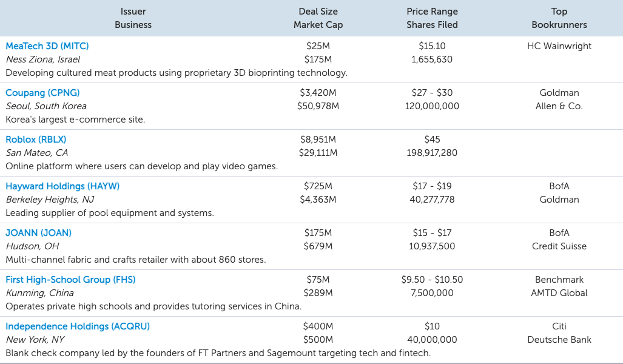Click Deutsche Bank bookrunner text
Screen dimensions: 623x364
coord(559,340)
